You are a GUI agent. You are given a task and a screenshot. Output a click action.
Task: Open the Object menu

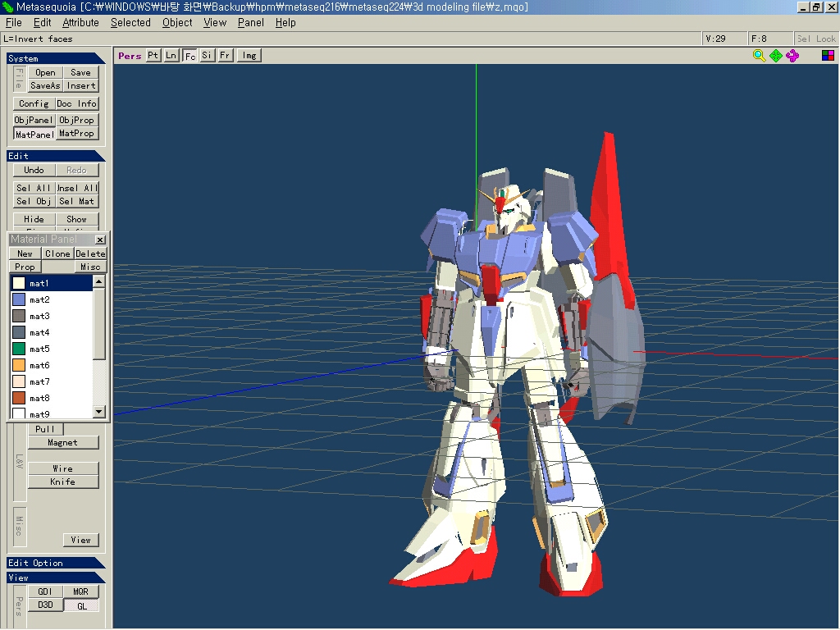pyautogui.click(x=177, y=22)
